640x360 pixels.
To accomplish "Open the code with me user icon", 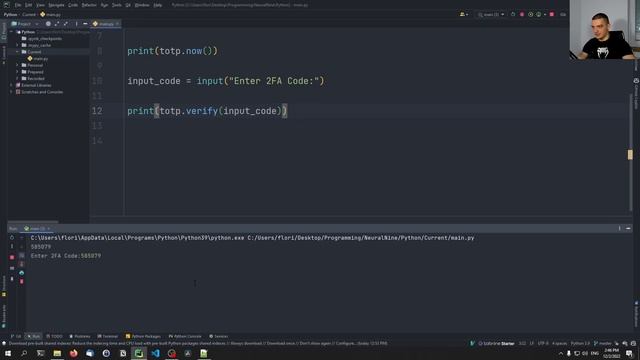I will click(464, 14).
